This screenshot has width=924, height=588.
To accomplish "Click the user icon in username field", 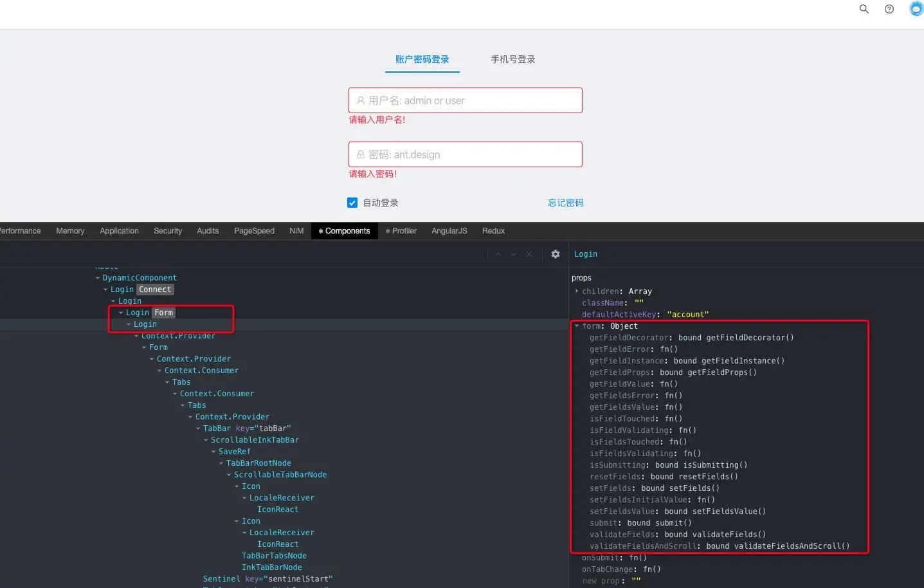I will pyautogui.click(x=361, y=100).
